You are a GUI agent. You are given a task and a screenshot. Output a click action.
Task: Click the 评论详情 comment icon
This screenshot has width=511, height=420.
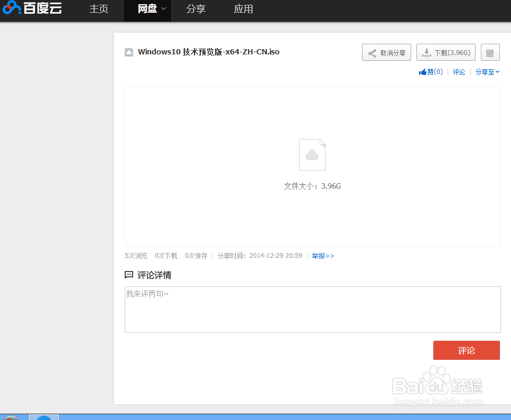click(129, 275)
